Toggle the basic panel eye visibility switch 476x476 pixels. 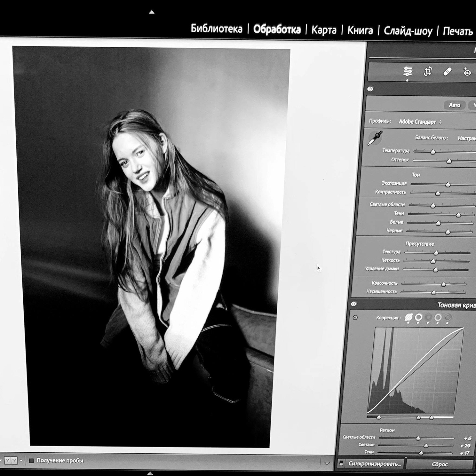click(x=370, y=89)
